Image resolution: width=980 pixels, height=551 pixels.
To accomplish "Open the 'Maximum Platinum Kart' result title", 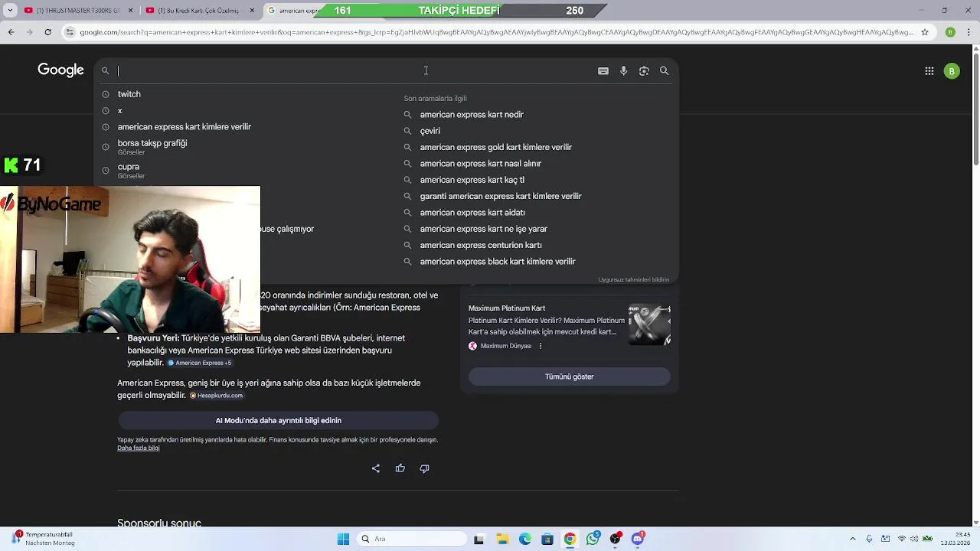I will [507, 308].
